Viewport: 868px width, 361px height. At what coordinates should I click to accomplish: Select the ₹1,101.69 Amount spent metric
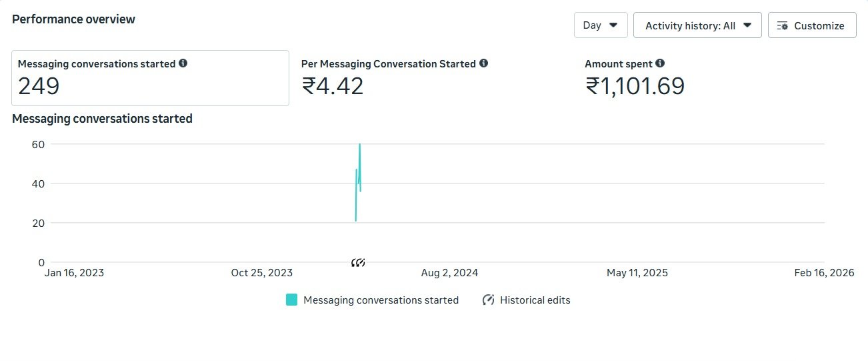click(635, 86)
